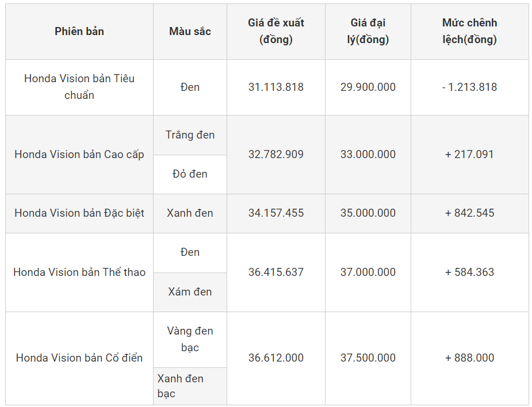The image size is (532, 407).
Task: Select the "Màu sắc" column header
Action: click(190, 32)
